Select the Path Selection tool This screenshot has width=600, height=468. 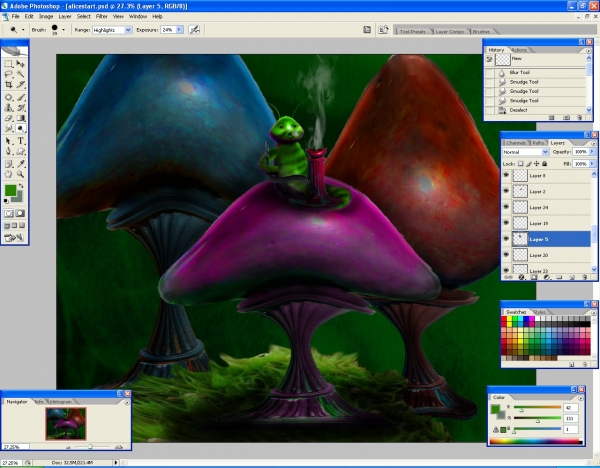click(x=8, y=141)
